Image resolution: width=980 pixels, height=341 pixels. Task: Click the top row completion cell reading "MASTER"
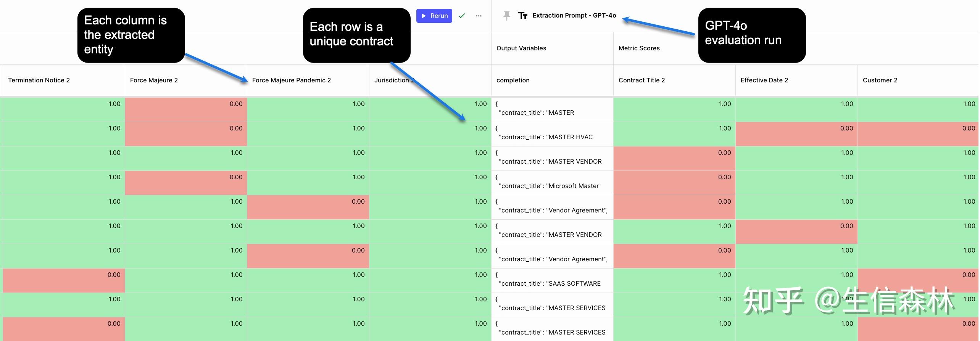pyautogui.click(x=552, y=109)
